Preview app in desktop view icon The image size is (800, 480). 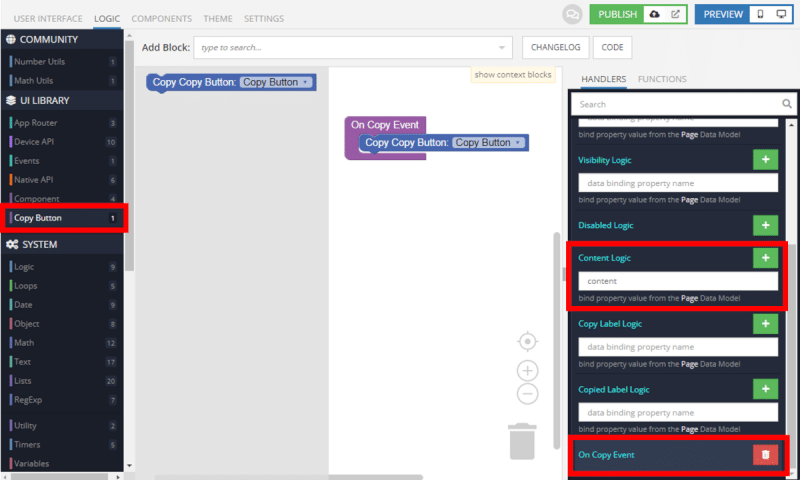(x=783, y=14)
